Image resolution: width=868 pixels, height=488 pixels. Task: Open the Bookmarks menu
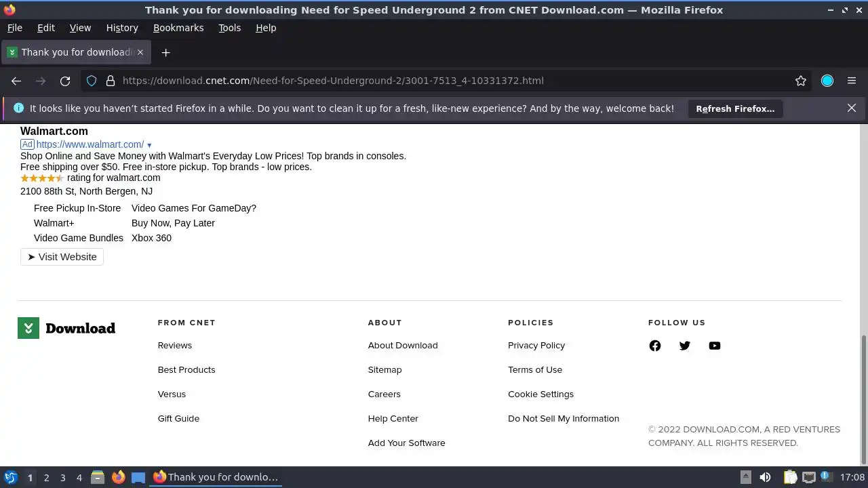[178, 28]
